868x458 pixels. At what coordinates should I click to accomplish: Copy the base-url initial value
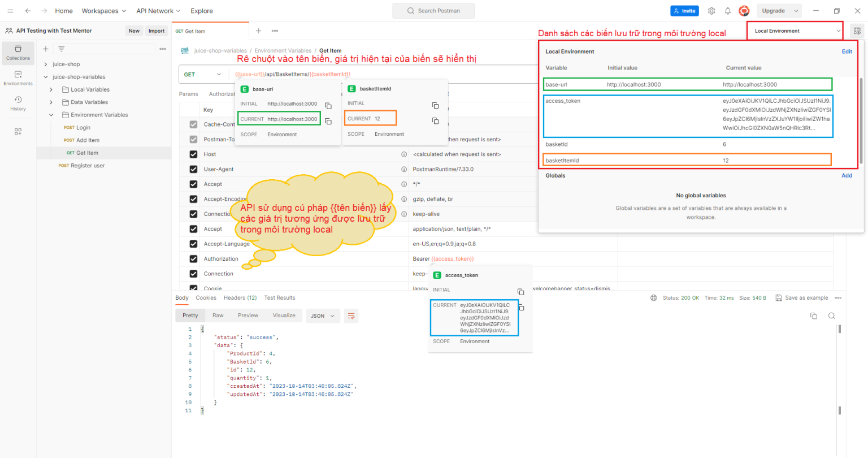pos(328,106)
